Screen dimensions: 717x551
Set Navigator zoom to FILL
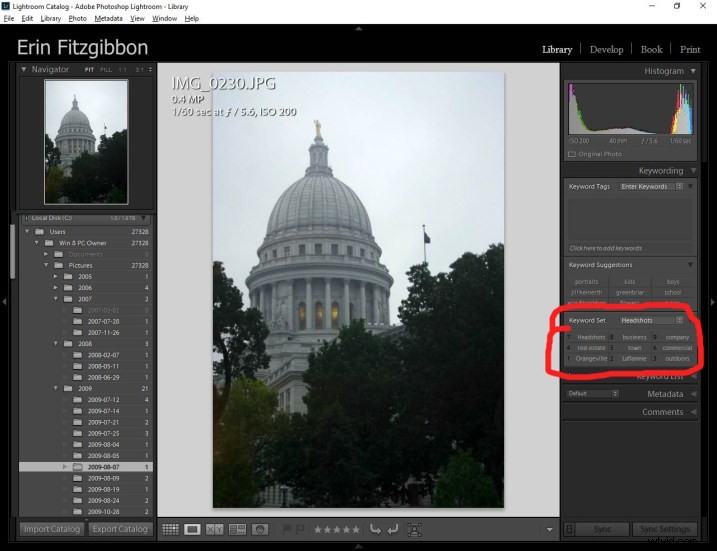[106, 70]
